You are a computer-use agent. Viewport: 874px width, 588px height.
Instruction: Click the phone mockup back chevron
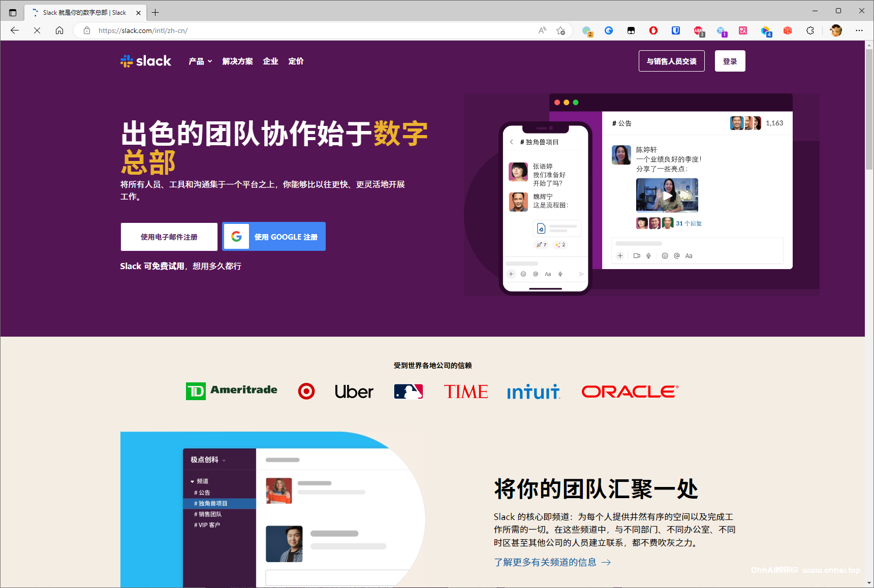(x=512, y=142)
